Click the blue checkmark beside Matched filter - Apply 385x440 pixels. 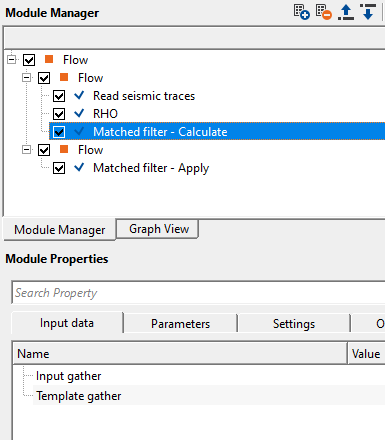[79, 167]
